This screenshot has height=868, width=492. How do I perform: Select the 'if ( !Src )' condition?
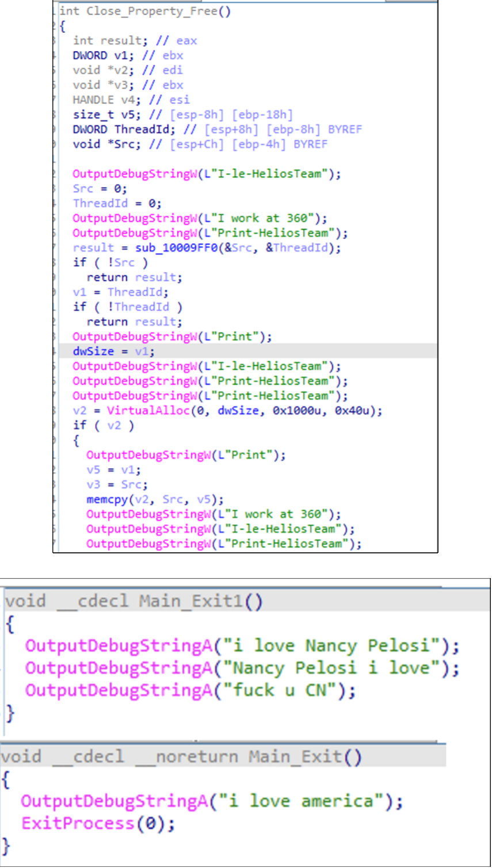(x=110, y=263)
